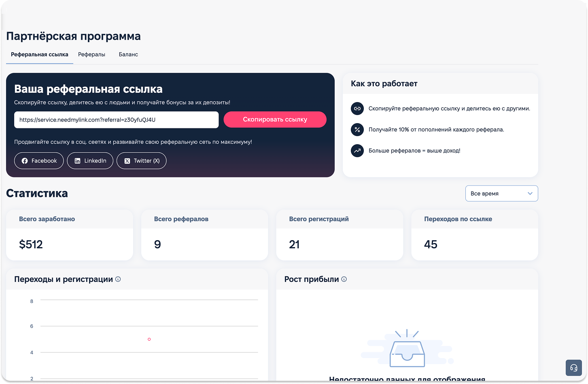Click info icon beside Рост прибыли
The width and height of the screenshot is (588, 384).
click(344, 279)
